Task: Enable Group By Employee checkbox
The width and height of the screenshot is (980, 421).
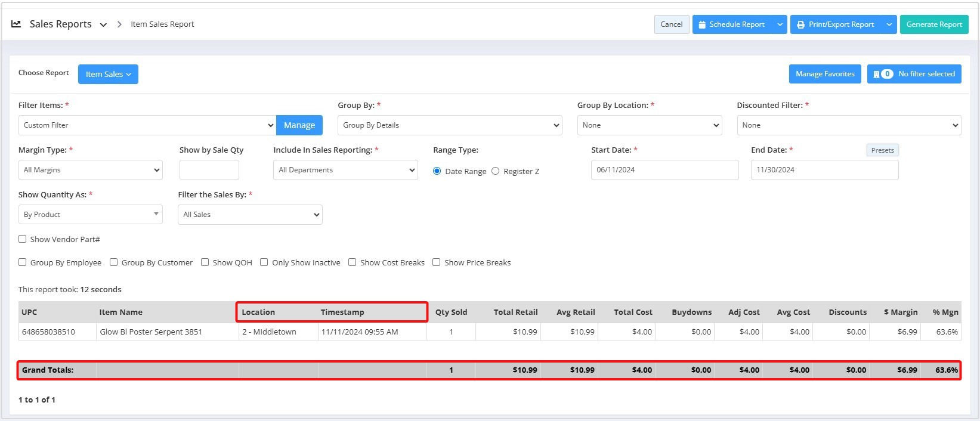Action: click(x=23, y=262)
